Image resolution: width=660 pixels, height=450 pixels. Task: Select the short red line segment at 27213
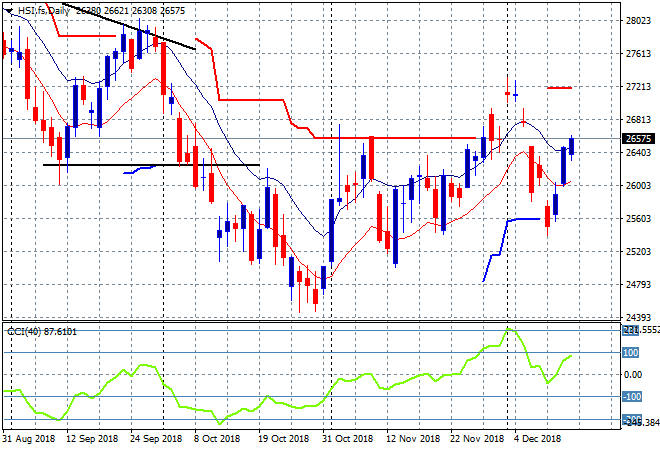pos(559,88)
